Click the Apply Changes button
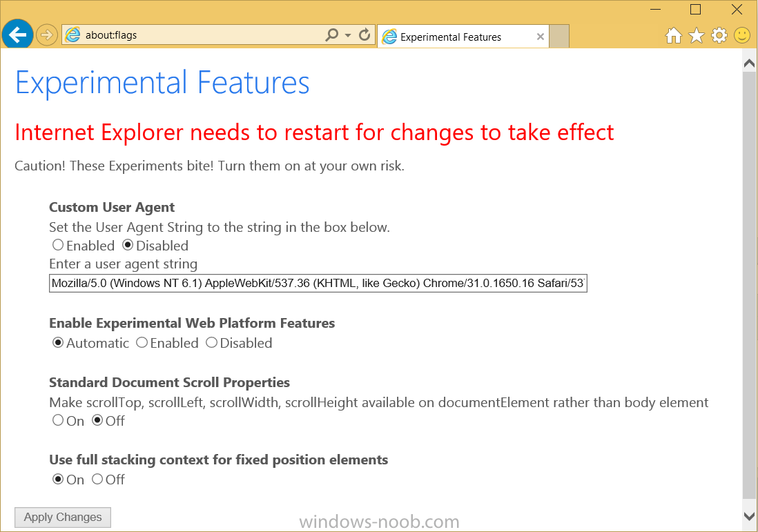Image resolution: width=758 pixels, height=532 pixels. pyautogui.click(x=63, y=517)
